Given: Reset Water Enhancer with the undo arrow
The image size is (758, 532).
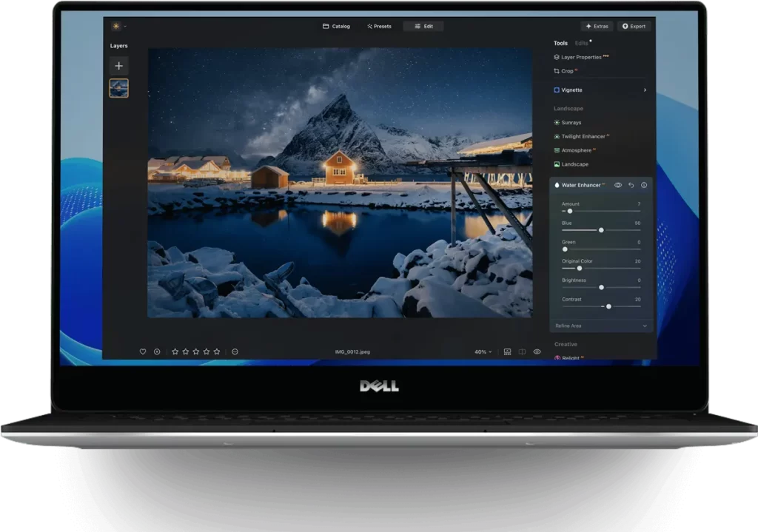Looking at the screenshot, I should pos(631,185).
